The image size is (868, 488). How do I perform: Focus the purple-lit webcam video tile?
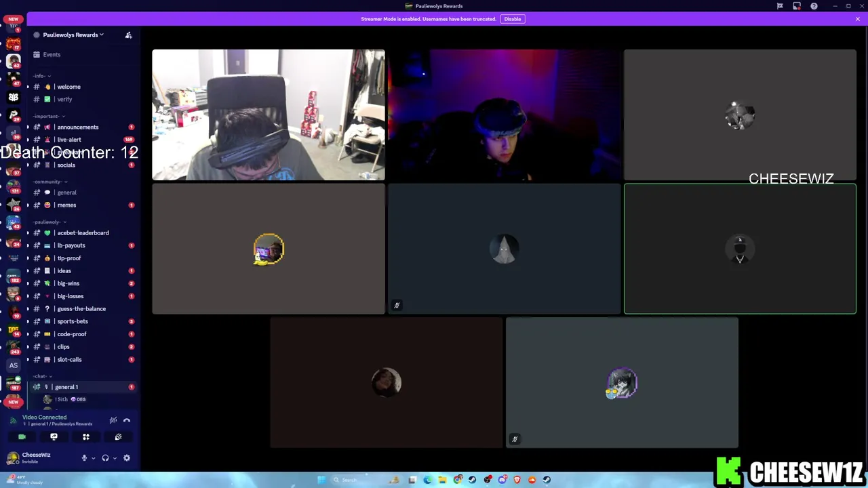coord(504,115)
